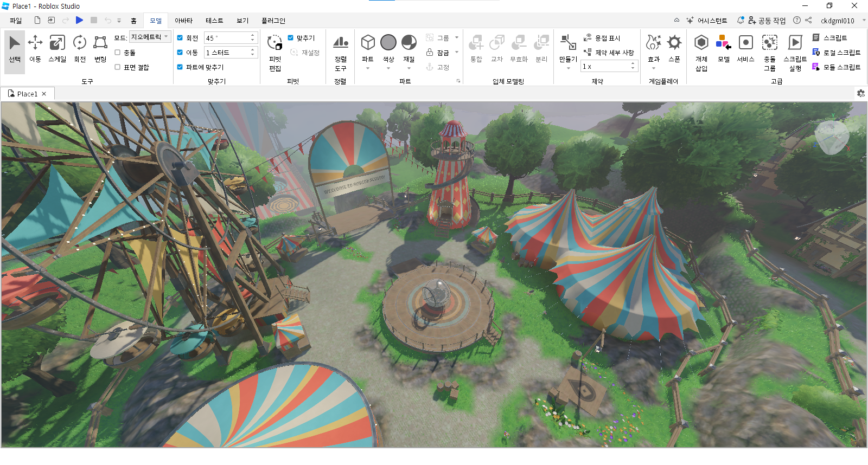The width and height of the screenshot is (868, 465).
Task: Enable the 표면 결합 (Join Surfaces) checkbox
Action: coord(117,67)
